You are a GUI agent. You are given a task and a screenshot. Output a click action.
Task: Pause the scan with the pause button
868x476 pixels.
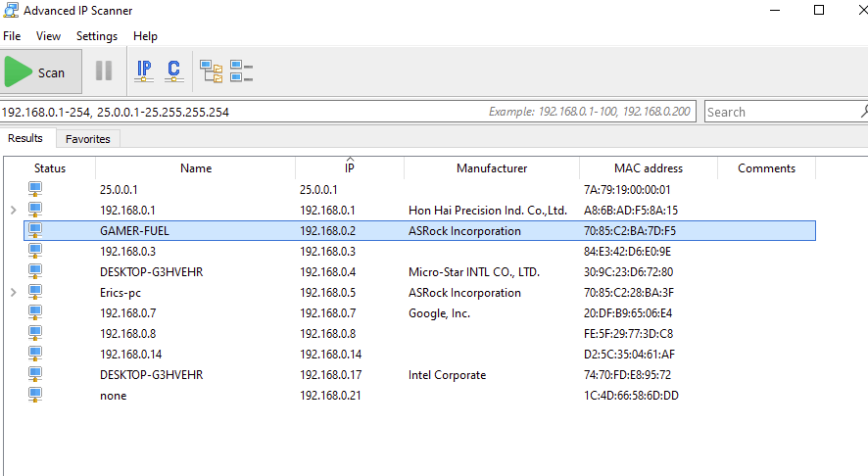[104, 71]
